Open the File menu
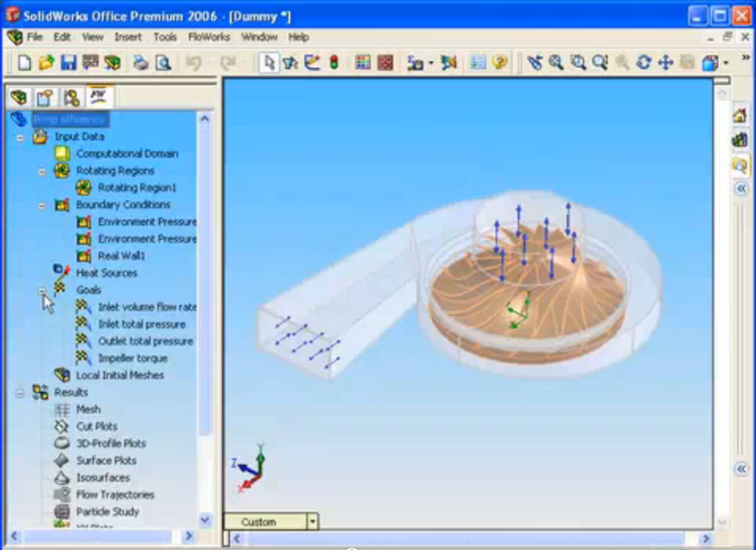Image resolution: width=756 pixels, height=550 pixels. coord(35,37)
